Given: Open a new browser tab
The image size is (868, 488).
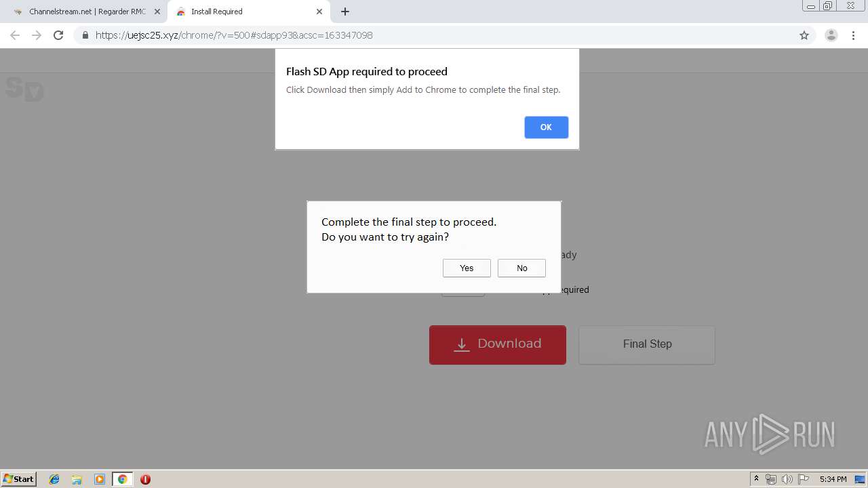Looking at the screenshot, I should click(x=345, y=12).
